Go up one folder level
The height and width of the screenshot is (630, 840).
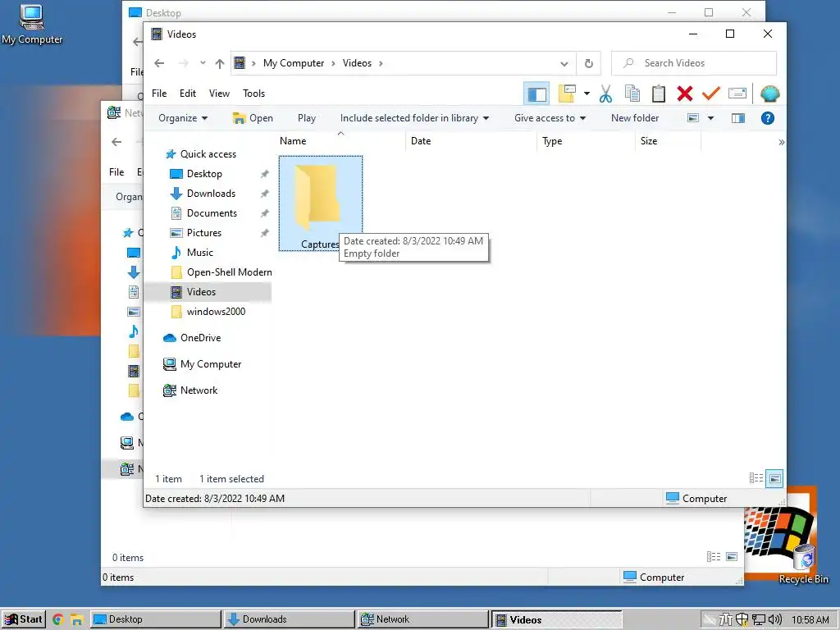[220, 64]
